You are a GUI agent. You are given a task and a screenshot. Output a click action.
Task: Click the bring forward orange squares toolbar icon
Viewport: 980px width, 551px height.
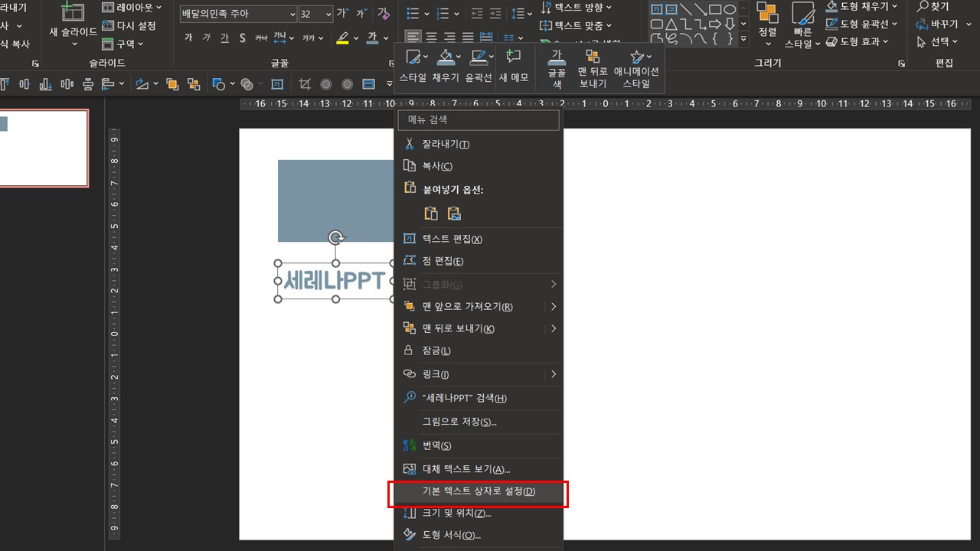(172, 84)
